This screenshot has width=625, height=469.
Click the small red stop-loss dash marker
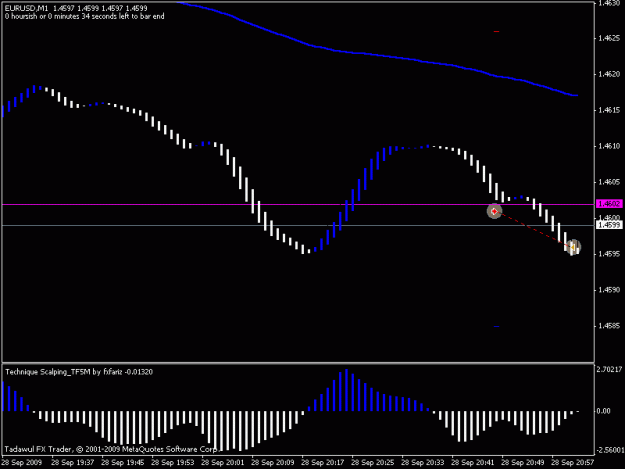tap(496, 31)
